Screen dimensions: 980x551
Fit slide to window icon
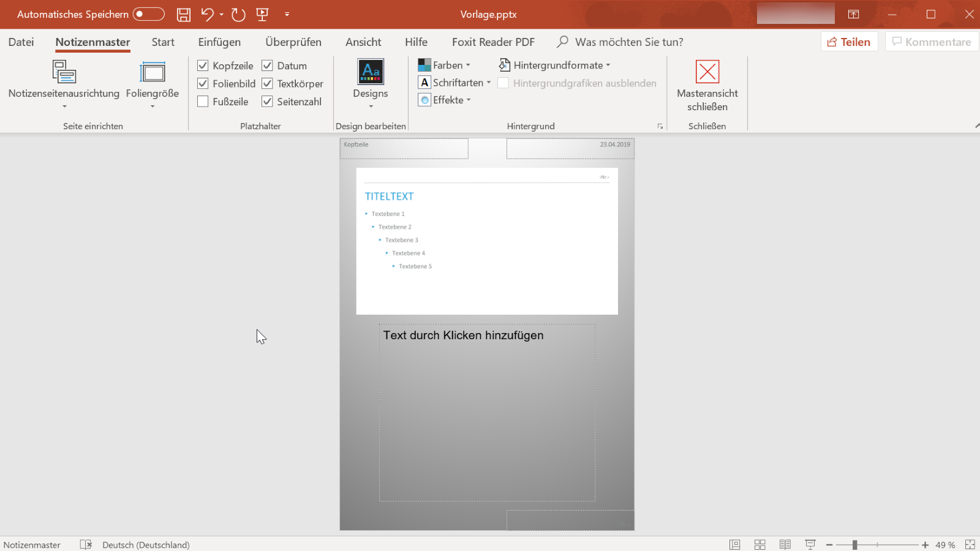(x=970, y=544)
